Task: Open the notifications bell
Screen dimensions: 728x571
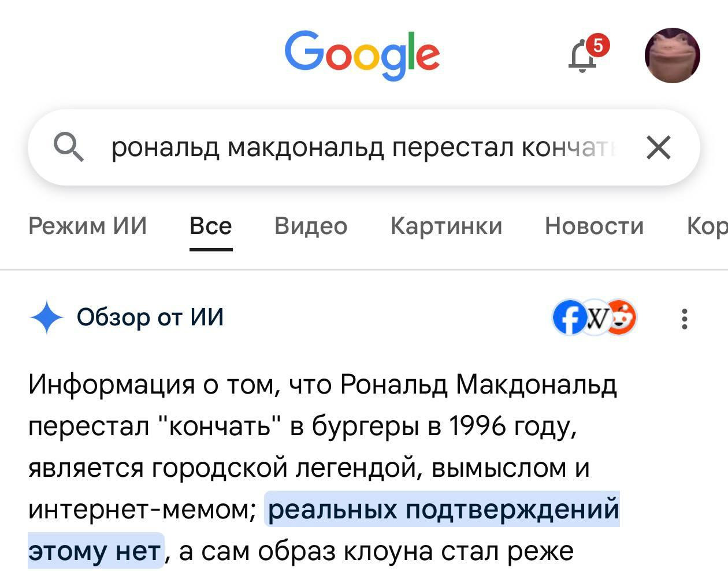Action: pos(584,56)
